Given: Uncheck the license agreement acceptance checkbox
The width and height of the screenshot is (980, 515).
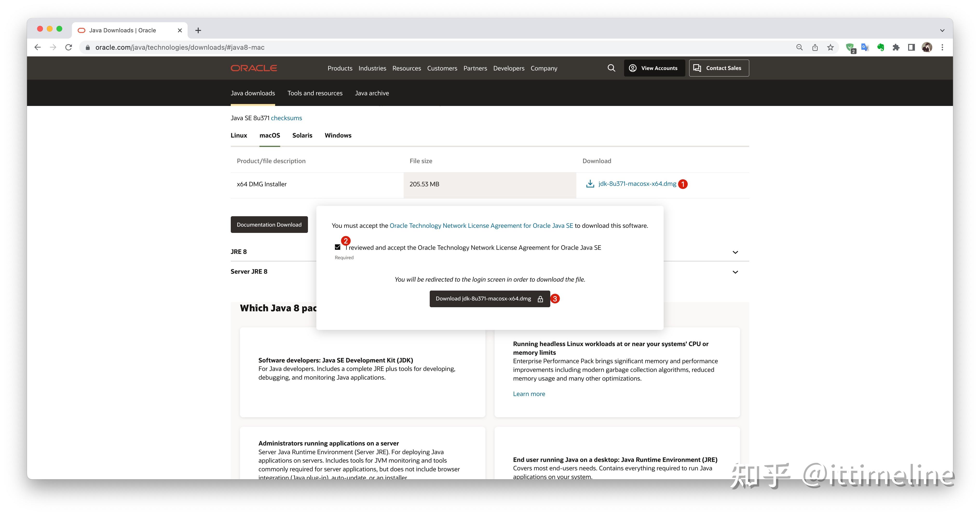Looking at the screenshot, I should pos(337,247).
